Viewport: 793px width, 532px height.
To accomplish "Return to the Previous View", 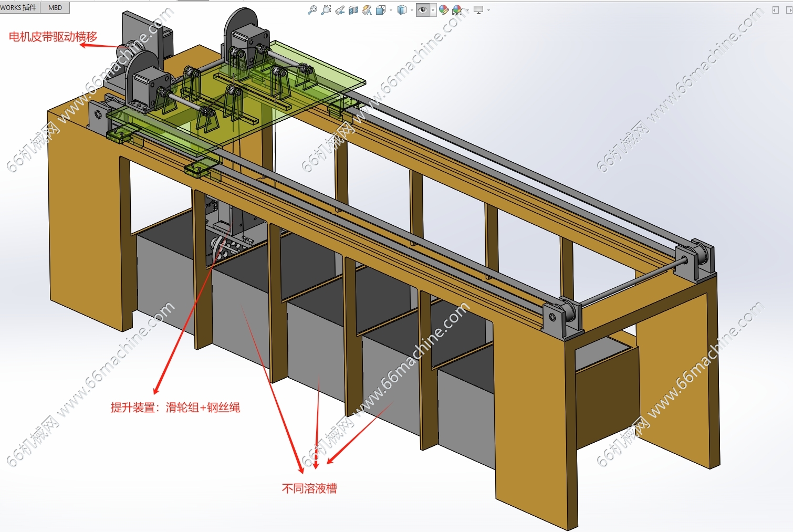I will [x=340, y=10].
